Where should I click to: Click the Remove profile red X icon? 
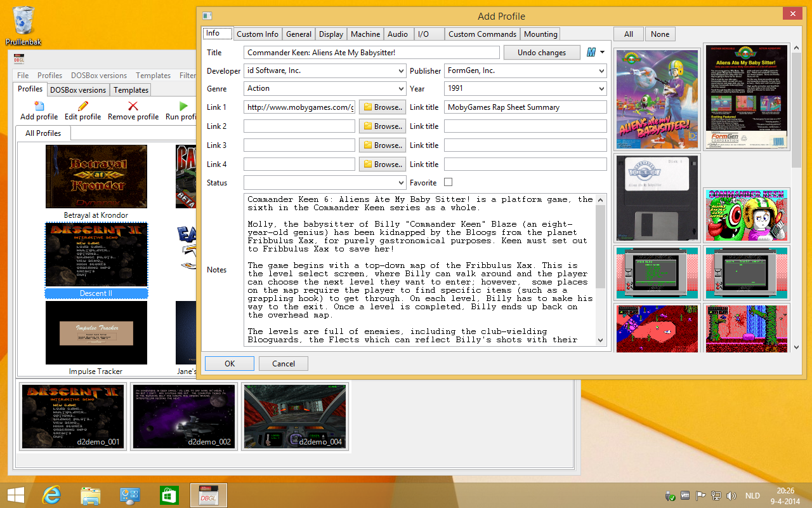[x=133, y=106]
